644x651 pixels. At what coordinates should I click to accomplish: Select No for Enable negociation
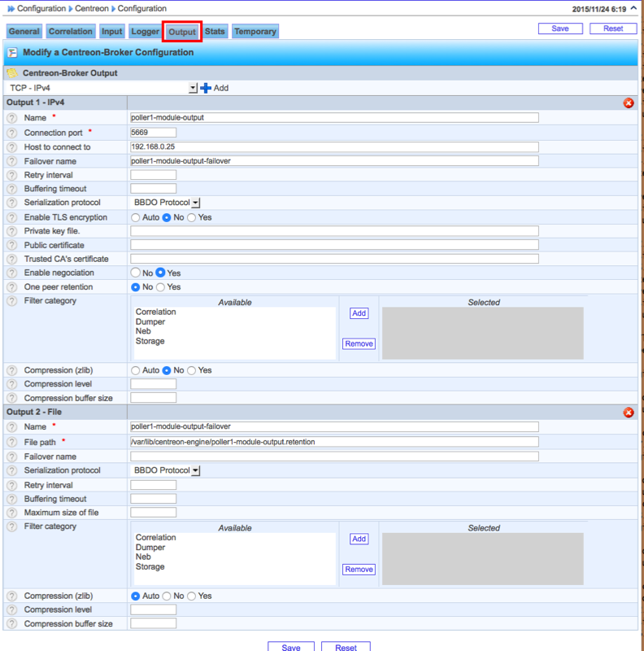coord(136,273)
